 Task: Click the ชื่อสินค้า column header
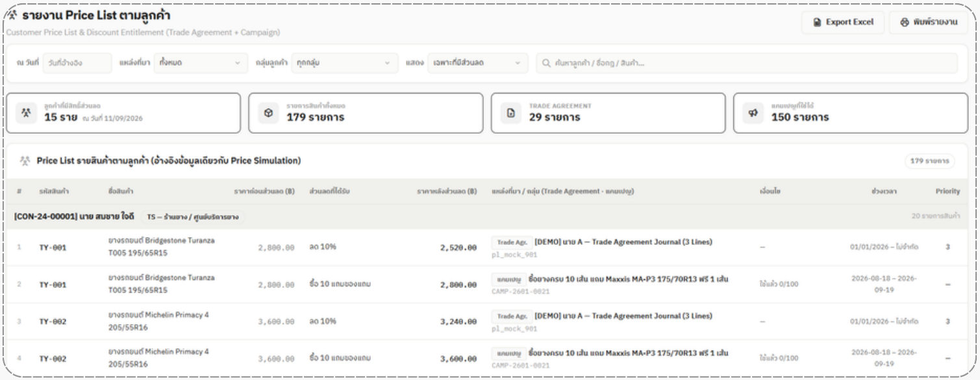coord(121,192)
